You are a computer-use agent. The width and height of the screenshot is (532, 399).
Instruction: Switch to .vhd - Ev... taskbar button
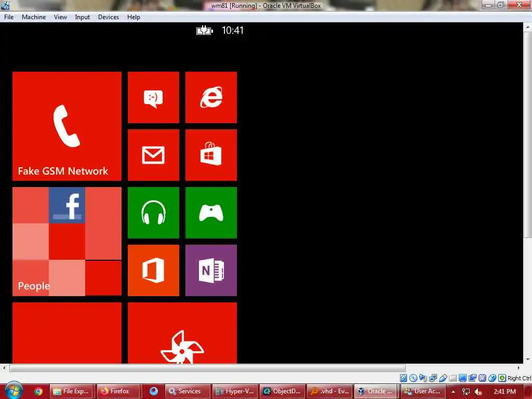coord(329,391)
